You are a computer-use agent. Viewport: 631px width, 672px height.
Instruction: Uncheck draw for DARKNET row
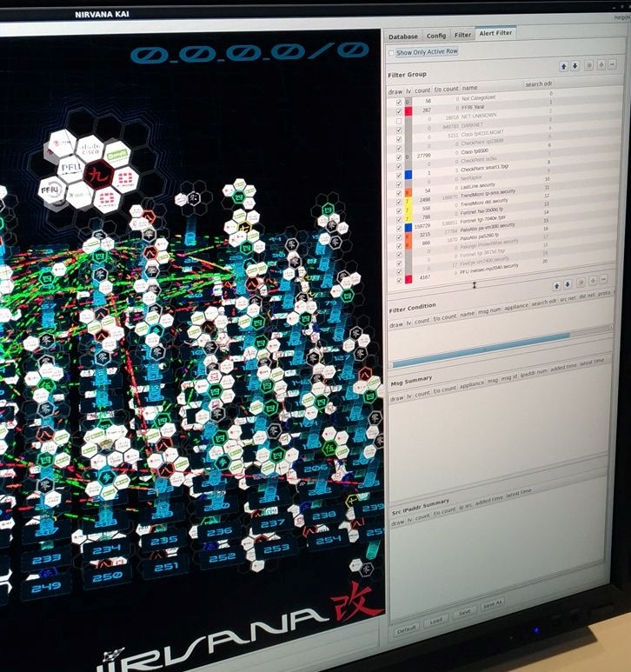(399, 130)
